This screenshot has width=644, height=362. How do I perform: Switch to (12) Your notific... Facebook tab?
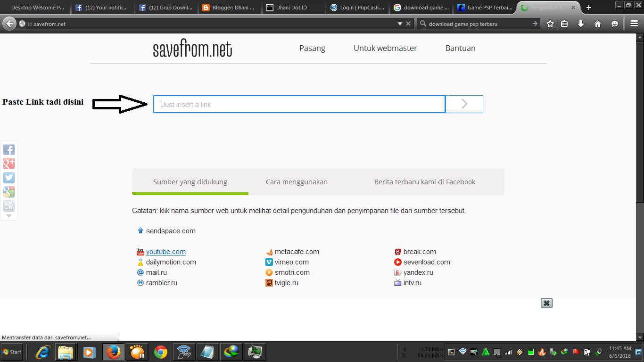coord(102,8)
